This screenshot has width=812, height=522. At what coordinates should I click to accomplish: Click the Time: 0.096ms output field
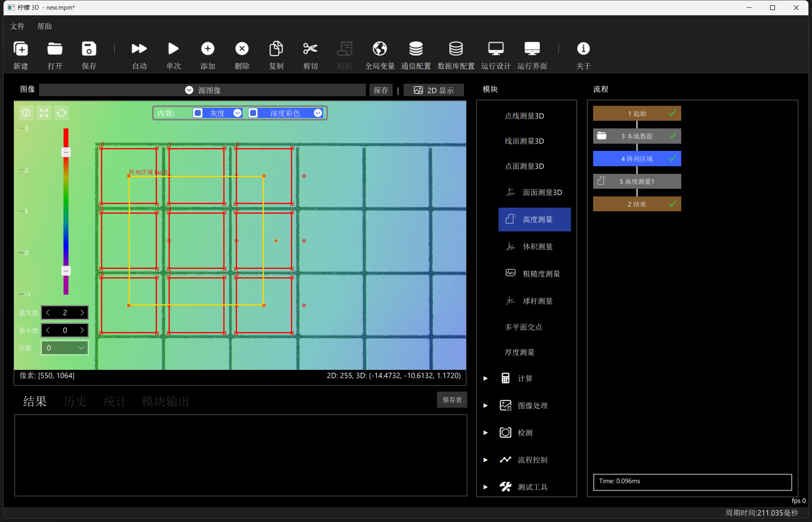692,482
